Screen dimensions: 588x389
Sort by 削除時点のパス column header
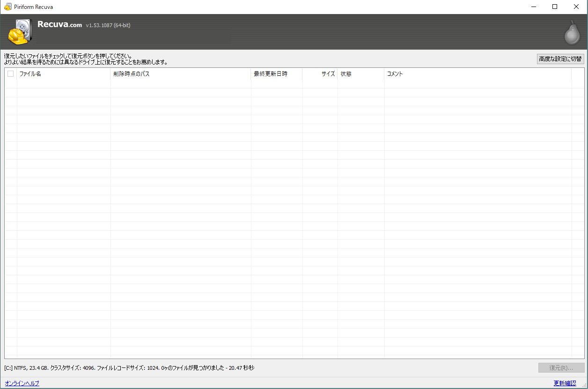[180, 74]
